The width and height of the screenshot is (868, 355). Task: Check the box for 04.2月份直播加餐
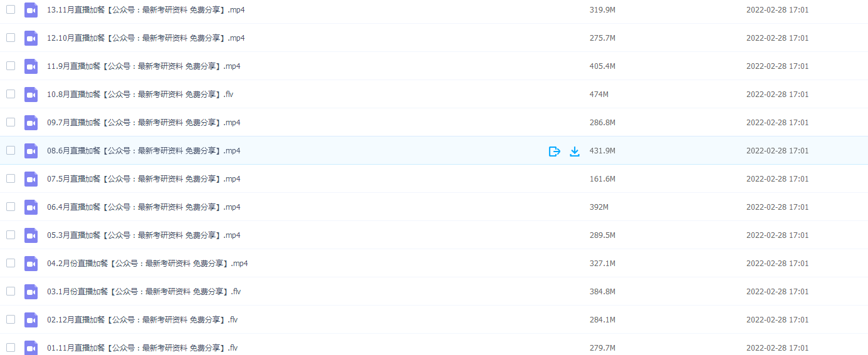[x=11, y=263]
